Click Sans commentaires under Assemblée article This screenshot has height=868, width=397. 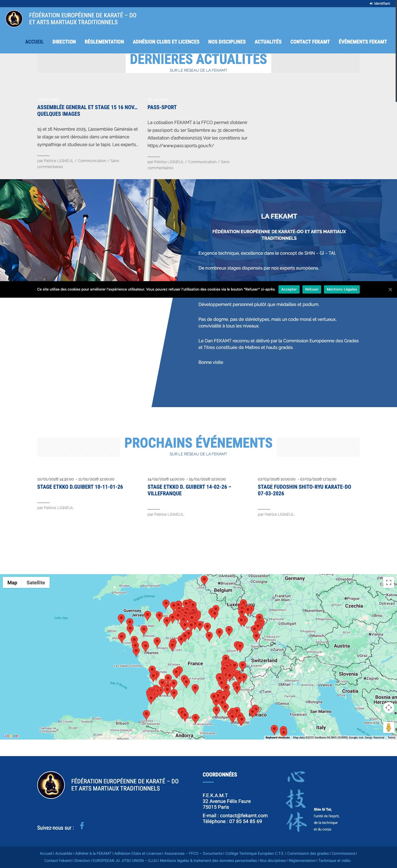78,164
